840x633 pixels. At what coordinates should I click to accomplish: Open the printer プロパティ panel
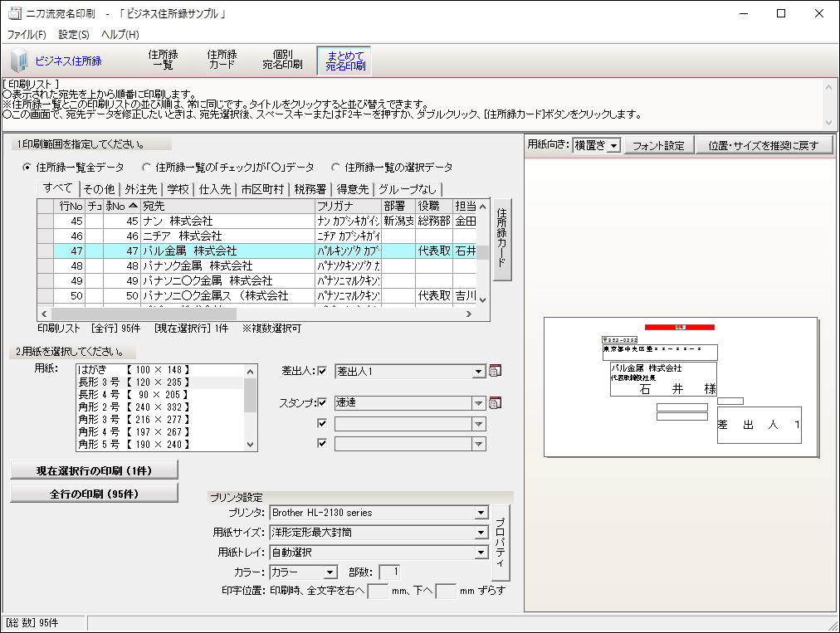point(501,542)
